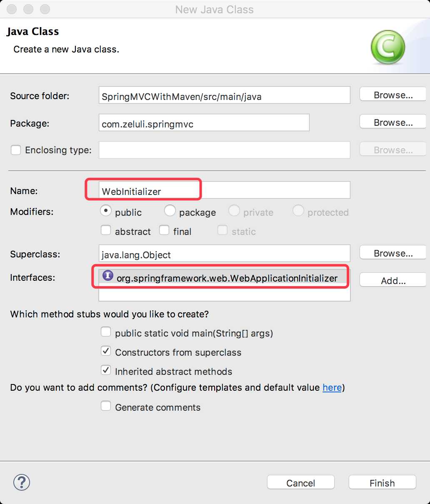430x504 pixels.
Task: Uncheck Constructors from superclass
Action: point(106,351)
